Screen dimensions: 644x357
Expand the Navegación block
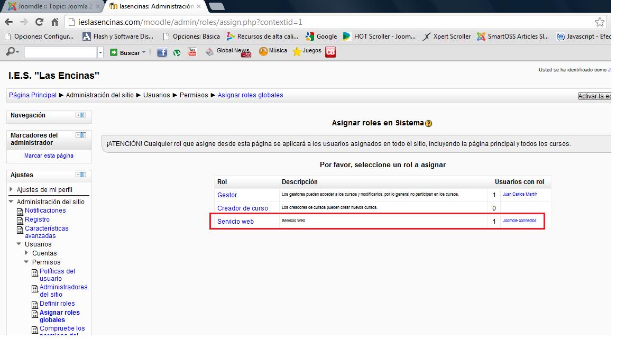[x=78, y=115]
